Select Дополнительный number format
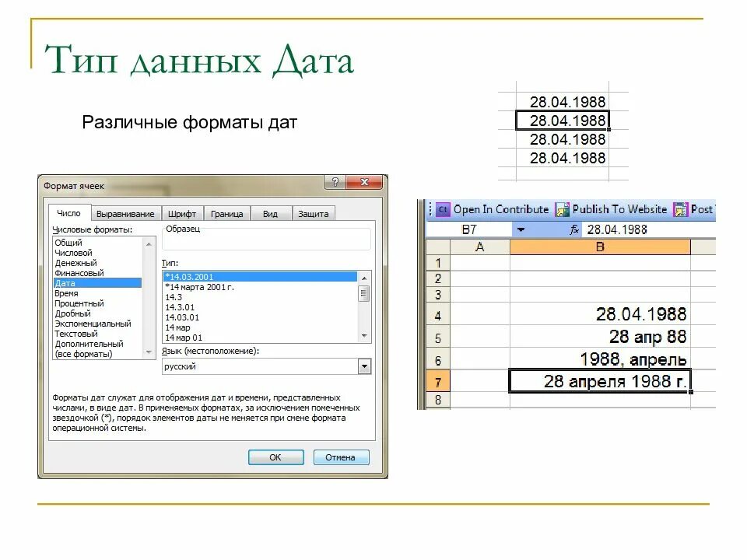747x560 pixels. 98,344
